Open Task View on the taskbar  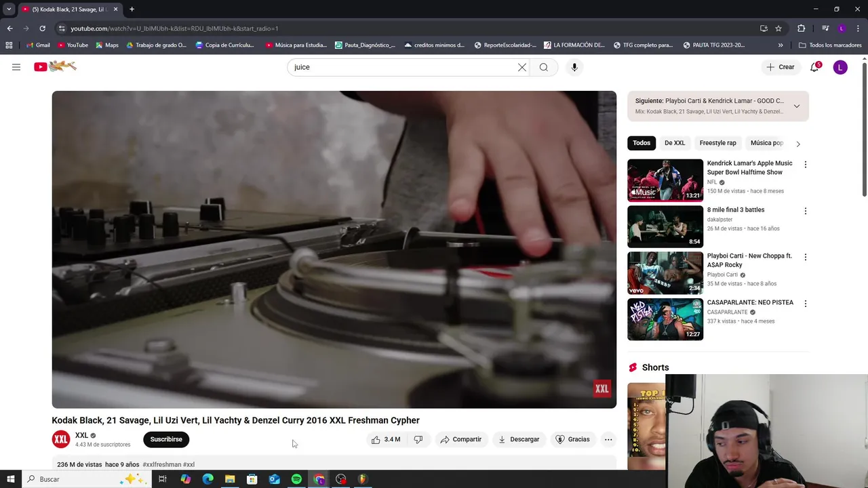[163, 479]
